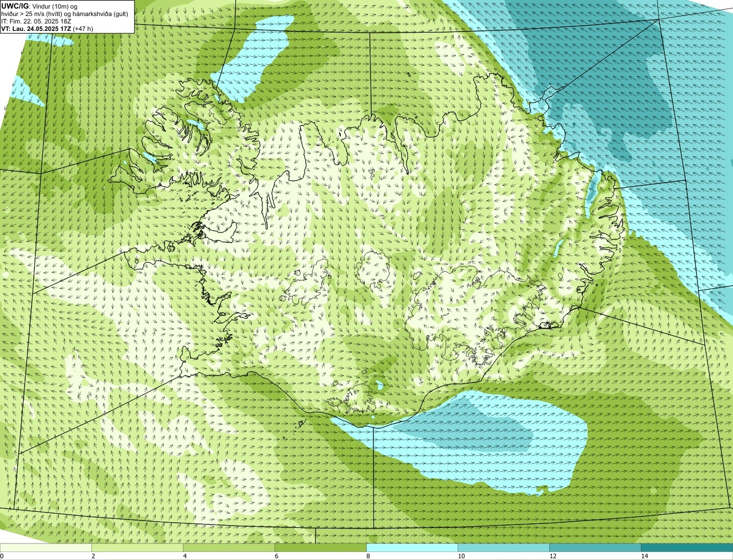Click the 4–6 legend color segment

tap(229, 548)
